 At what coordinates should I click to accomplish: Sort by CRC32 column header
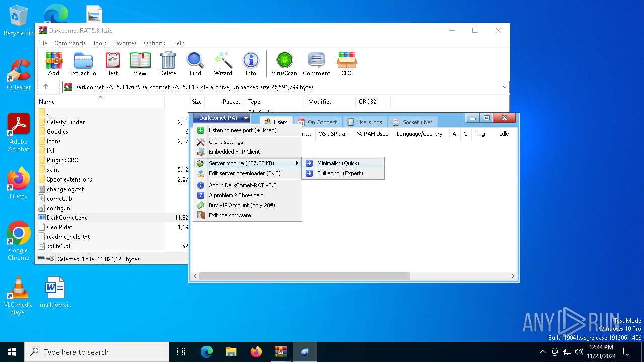pos(373,102)
